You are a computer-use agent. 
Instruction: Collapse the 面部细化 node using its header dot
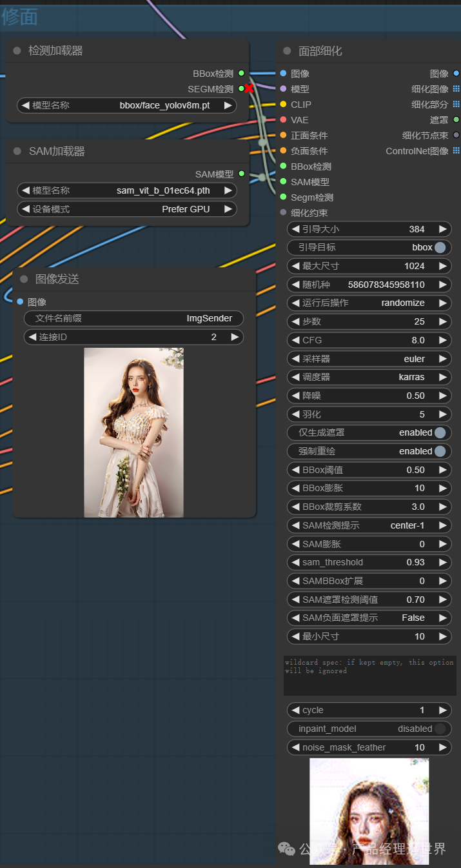[x=288, y=51]
